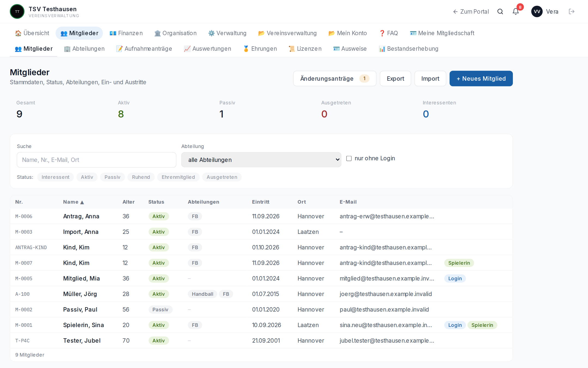This screenshot has height=368, width=588.
Task: Sort by the Alter column header
Action: coord(128,202)
